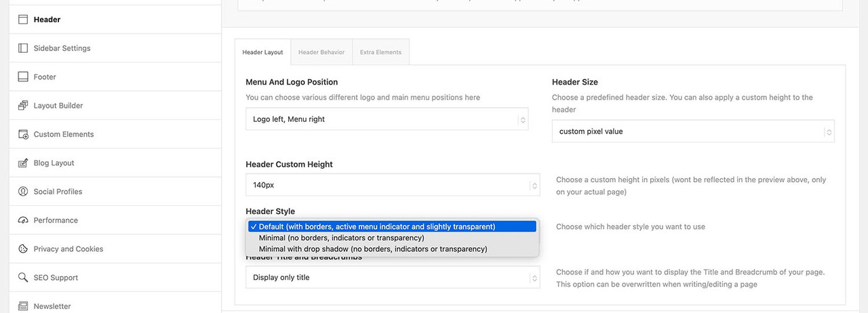Click the Title and Breadcrumb display description
868x313 pixels.
coord(690,278)
